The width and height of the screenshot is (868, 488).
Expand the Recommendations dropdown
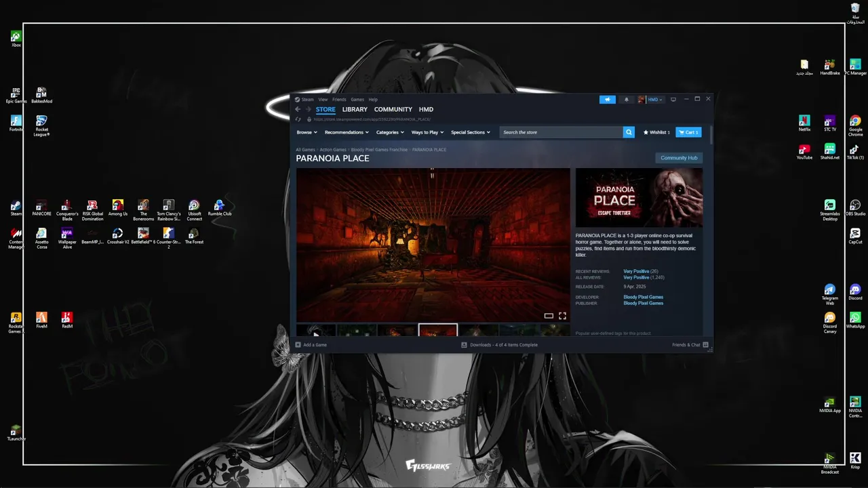[347, 132]
